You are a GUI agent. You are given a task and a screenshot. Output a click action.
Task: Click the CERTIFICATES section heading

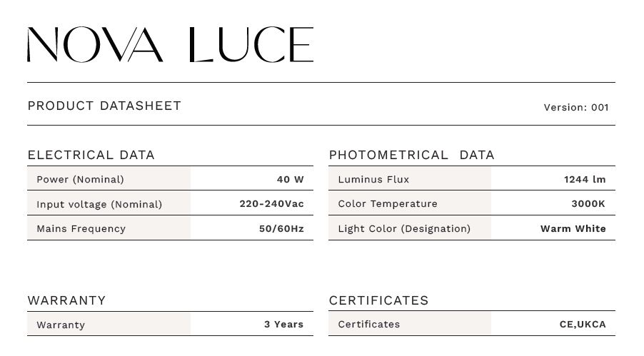coord(378,300)
